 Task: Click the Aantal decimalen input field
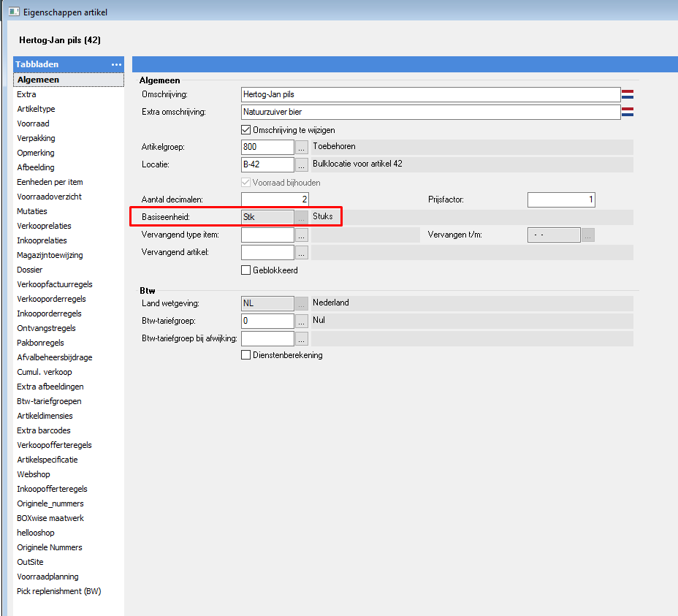point(275,199)
